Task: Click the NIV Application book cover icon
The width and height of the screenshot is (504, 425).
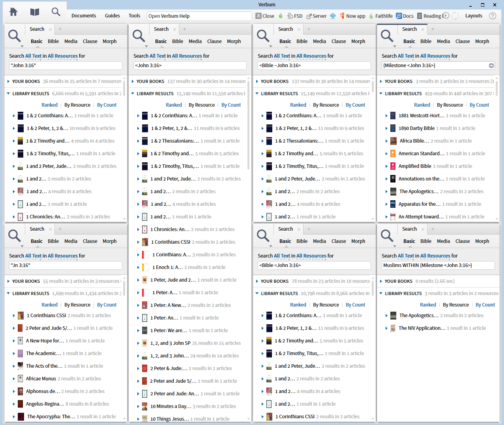Action: [x=393, y=328]
